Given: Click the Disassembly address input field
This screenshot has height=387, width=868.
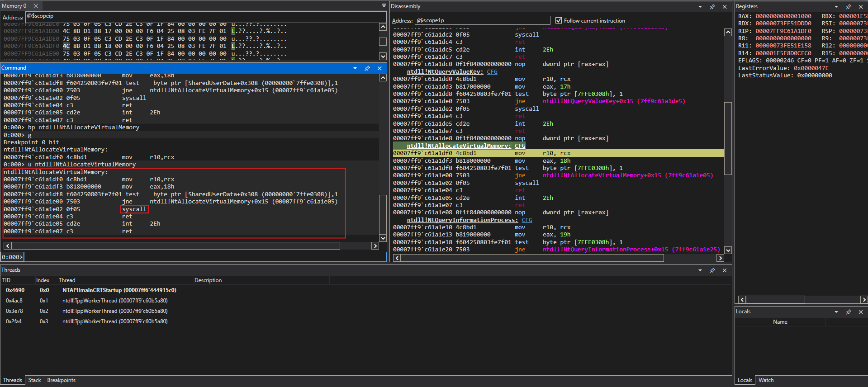Looking at the screenshot, I should tap(482, 21).
